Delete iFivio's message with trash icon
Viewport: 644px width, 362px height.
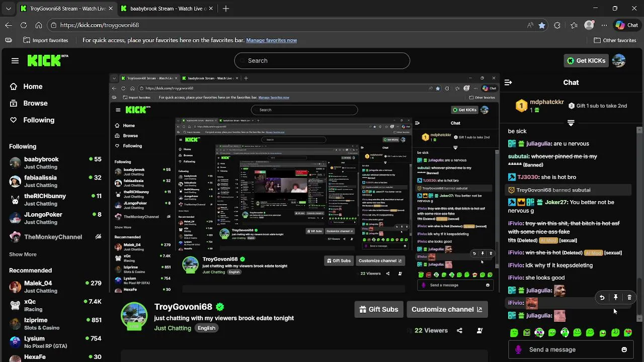629,298
